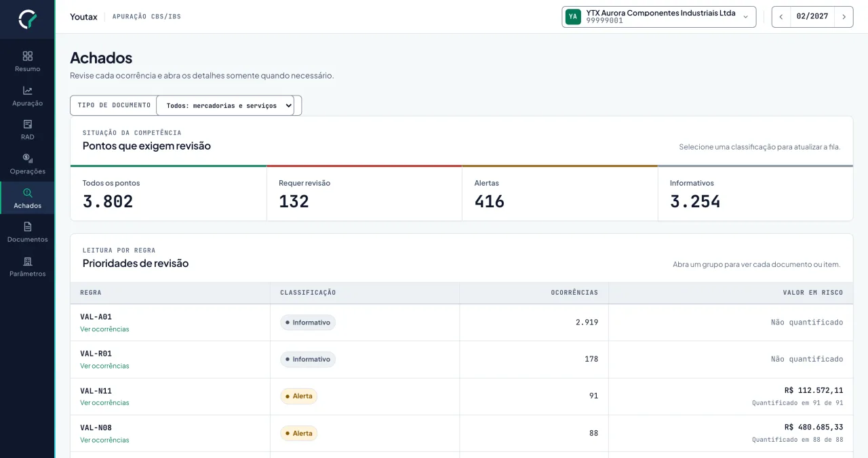This screenshot has height=458, width=868.
Task: Open the Parâmetros building icon
Action: click(28, 262)
